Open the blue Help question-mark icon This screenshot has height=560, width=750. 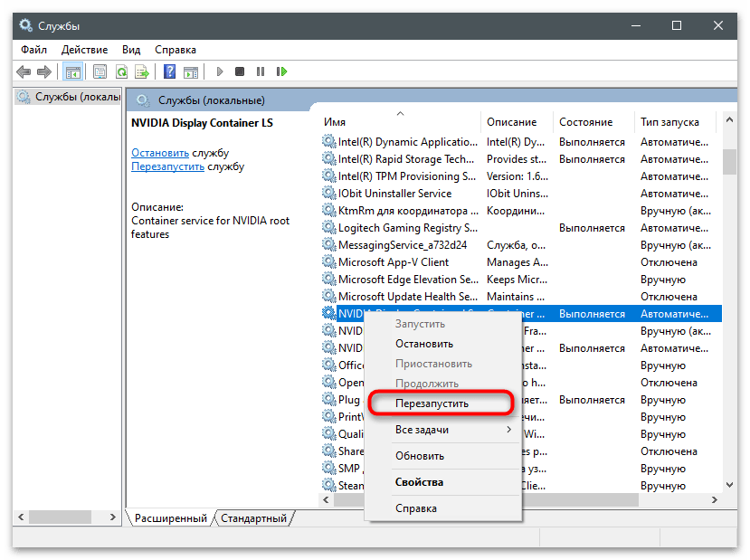click(x=169, y=71)
